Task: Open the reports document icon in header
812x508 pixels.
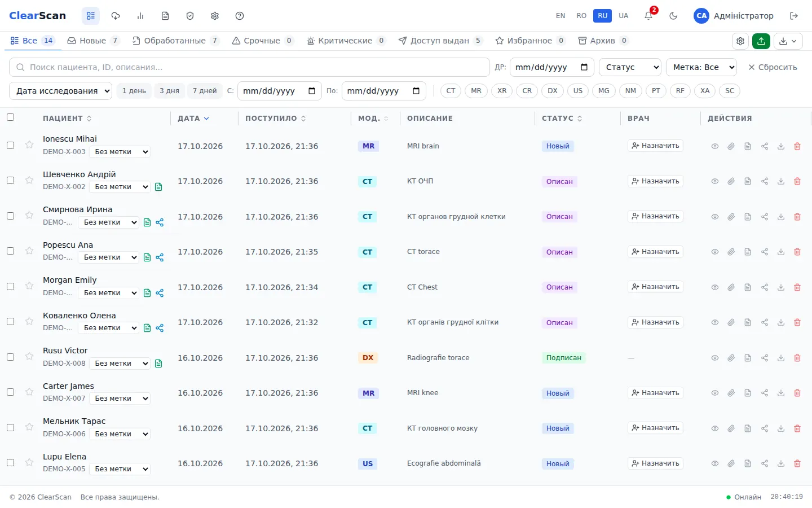Action: (x=165, y=16)
